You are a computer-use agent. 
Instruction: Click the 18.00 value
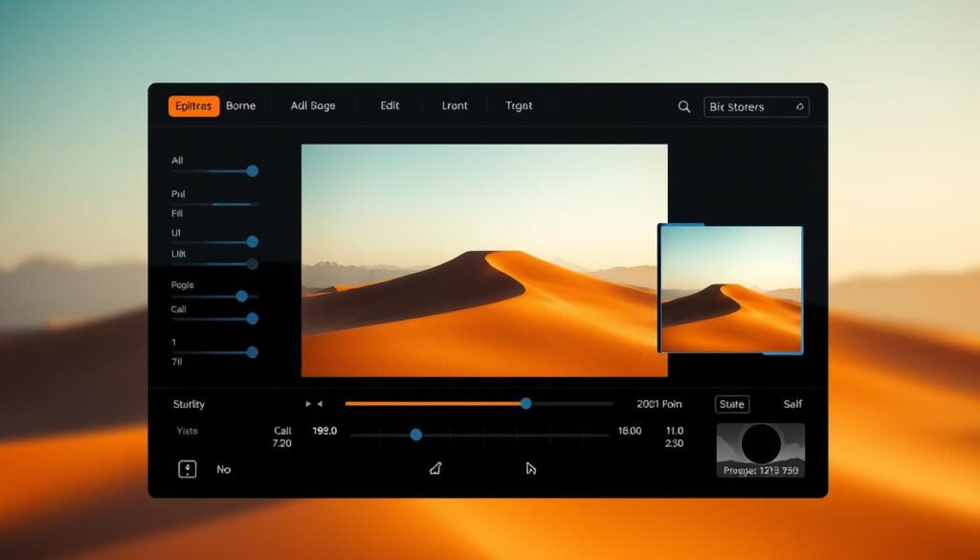pyautogui.click(x=630, y=431)
